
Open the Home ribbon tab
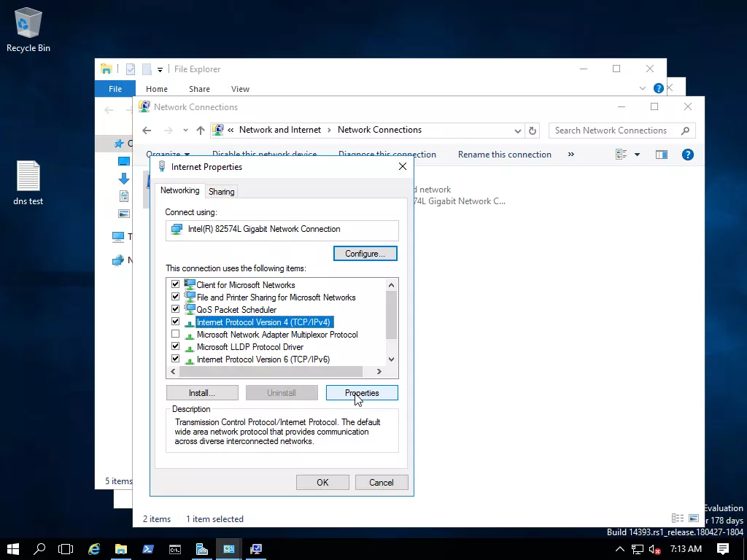[x=157, y=89]
